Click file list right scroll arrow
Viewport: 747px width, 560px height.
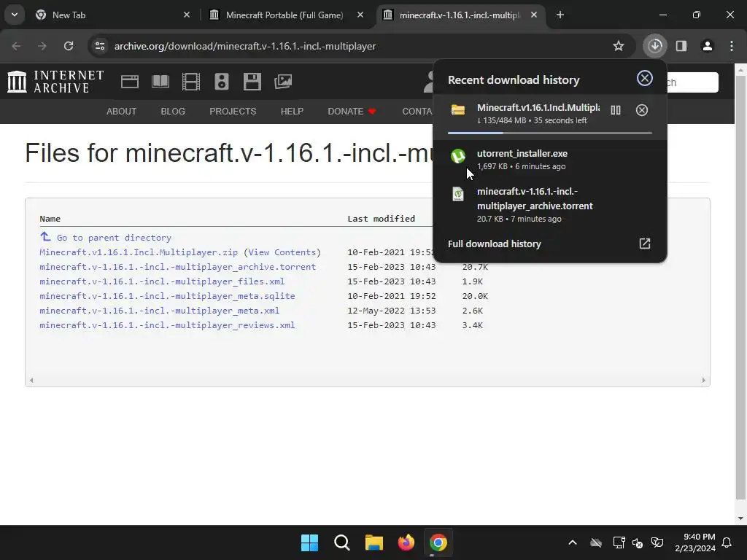pyautogui.click(x=704, y=380)
